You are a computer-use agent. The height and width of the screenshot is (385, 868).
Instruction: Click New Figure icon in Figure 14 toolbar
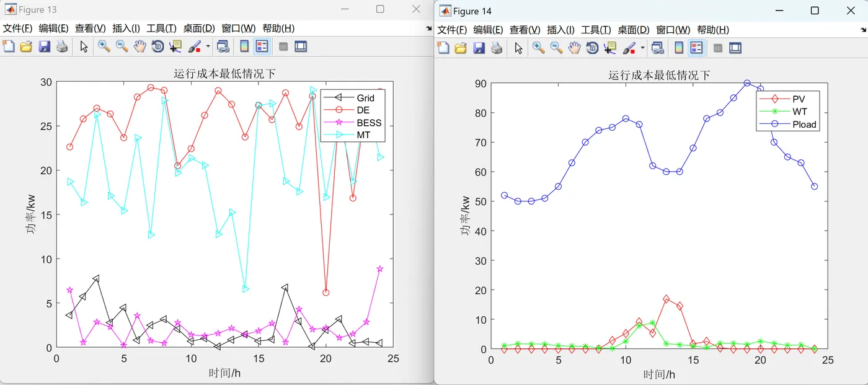(443, 48)
